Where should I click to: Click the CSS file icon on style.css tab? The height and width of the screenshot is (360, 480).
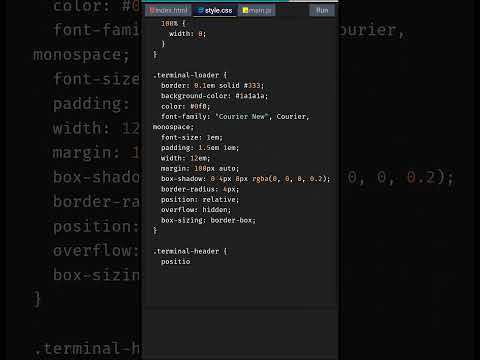201,10
